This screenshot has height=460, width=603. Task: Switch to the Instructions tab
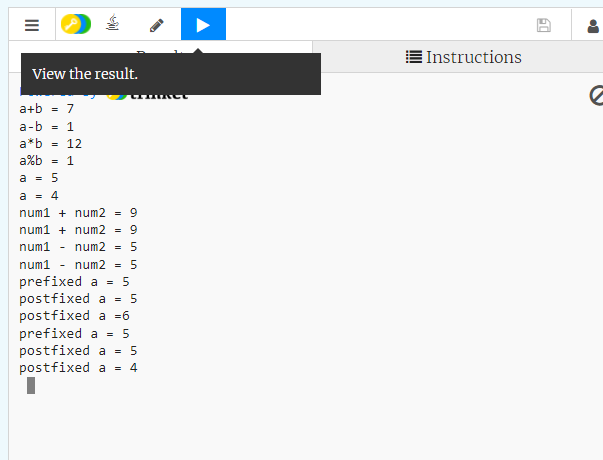pyautogui.click(x=463, y=57)
